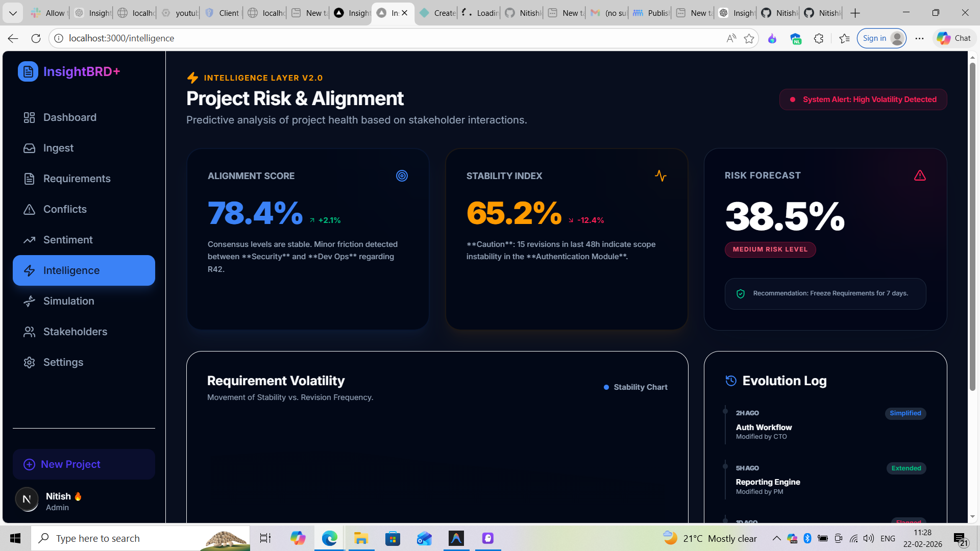Select the Ingest inbox icon in sidebar

click(29, 148)
